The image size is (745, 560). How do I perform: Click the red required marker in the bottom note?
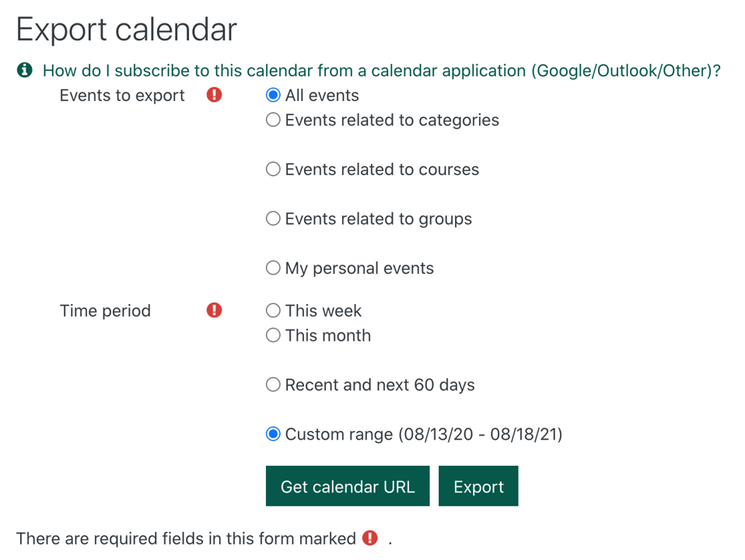tap(370, 538)
